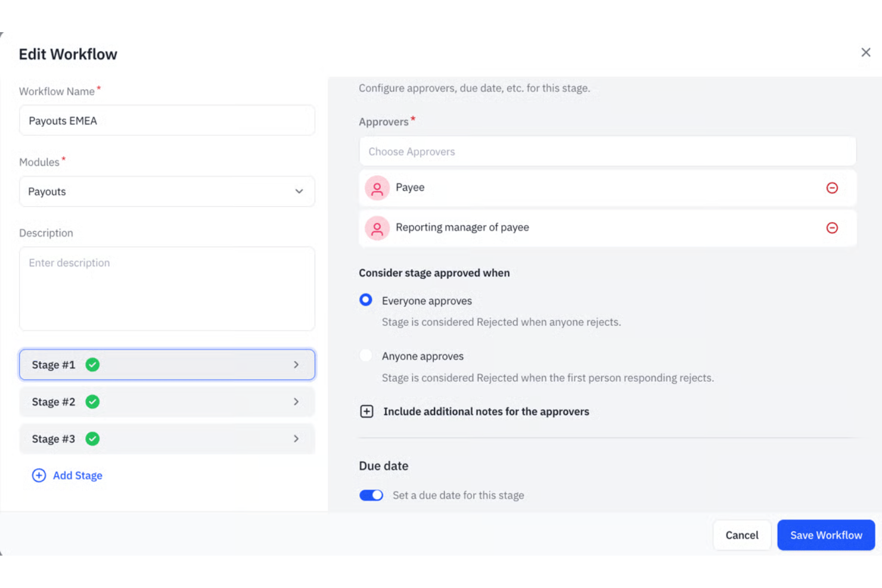Click plus icon for additional approver notes
The image size is (882, 588).
367,412
